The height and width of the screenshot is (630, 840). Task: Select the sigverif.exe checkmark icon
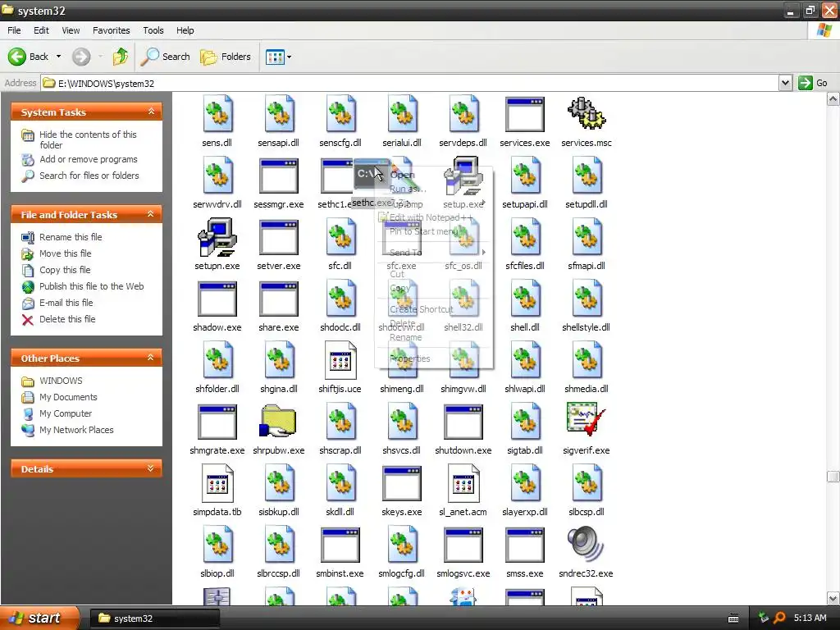(x=586, y=419)
